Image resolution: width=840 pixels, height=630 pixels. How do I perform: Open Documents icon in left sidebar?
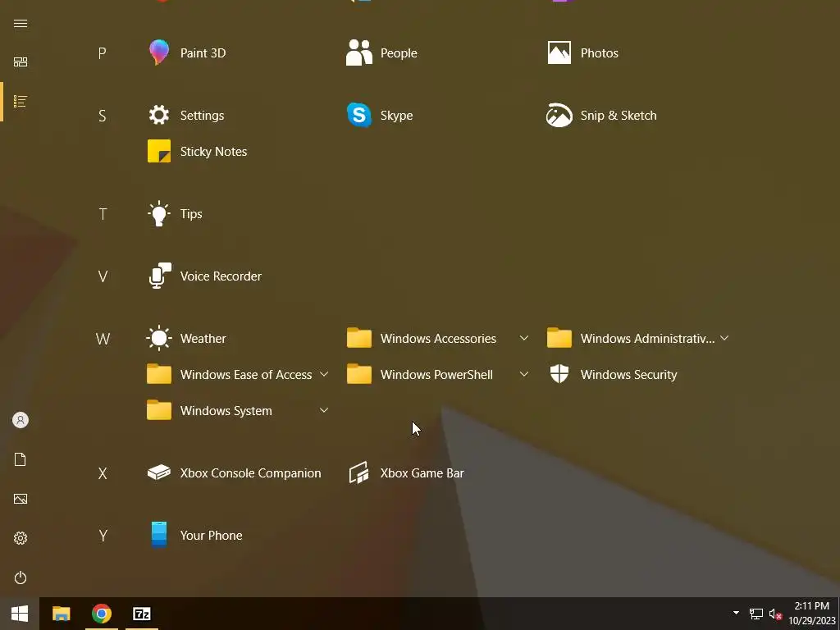coord(21,459)
